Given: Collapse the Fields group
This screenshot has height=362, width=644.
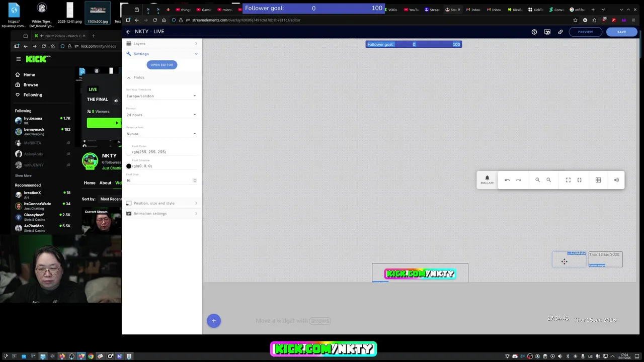Looking at the screenshot, I should coord(129,78).
